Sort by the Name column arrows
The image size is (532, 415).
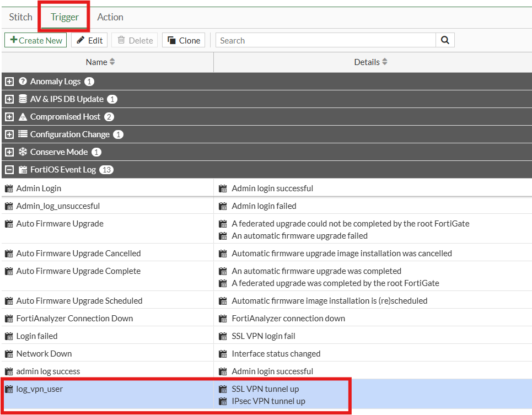(112, 62)
